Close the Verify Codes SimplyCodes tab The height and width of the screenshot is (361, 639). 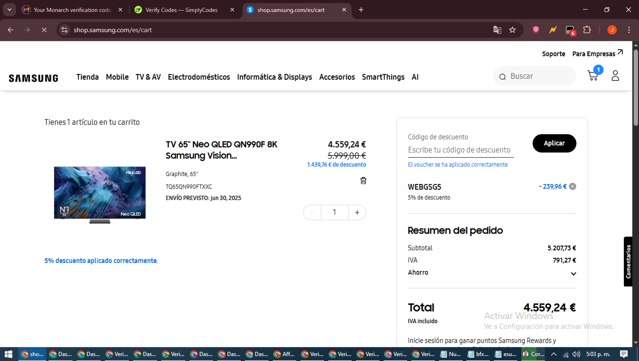coord(232,9)
